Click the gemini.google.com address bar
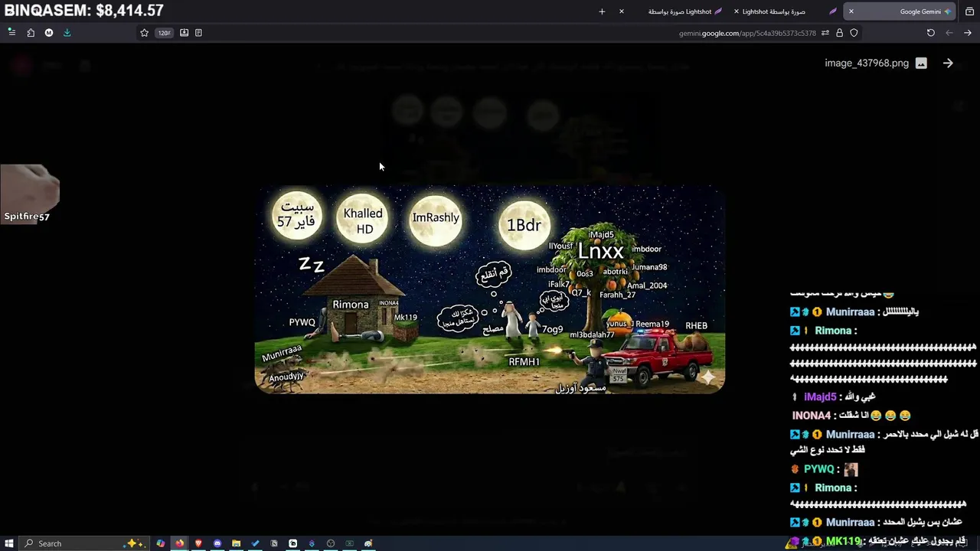The image size is (980, 551). click(498, 33)
